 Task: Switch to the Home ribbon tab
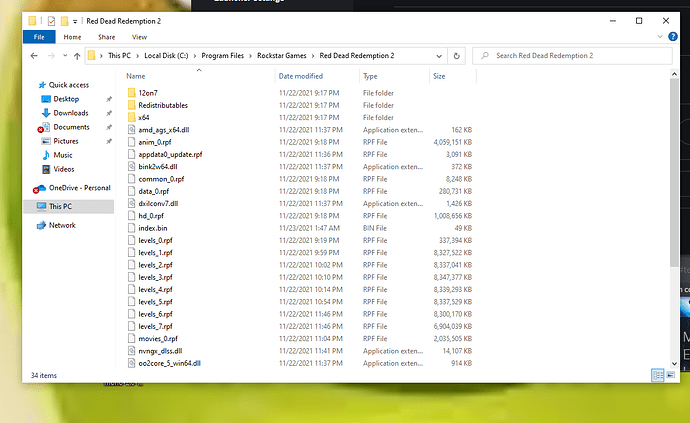[72, 37]
